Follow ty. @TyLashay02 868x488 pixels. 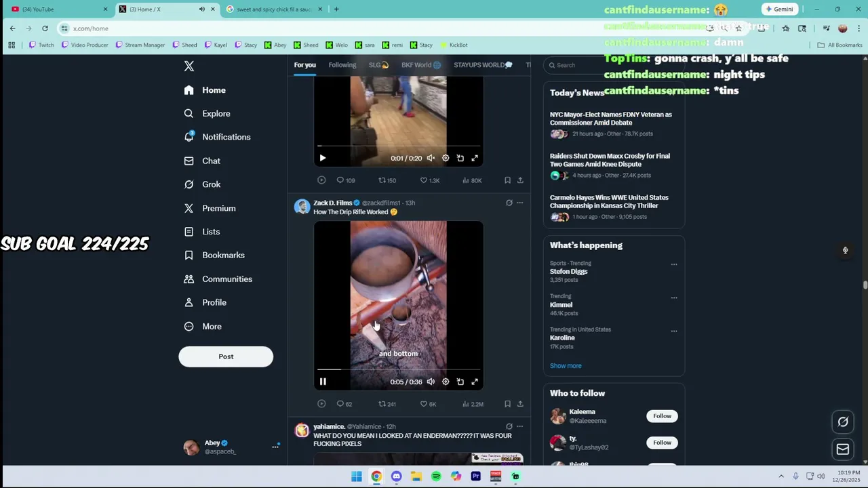(x=662, y=443)
